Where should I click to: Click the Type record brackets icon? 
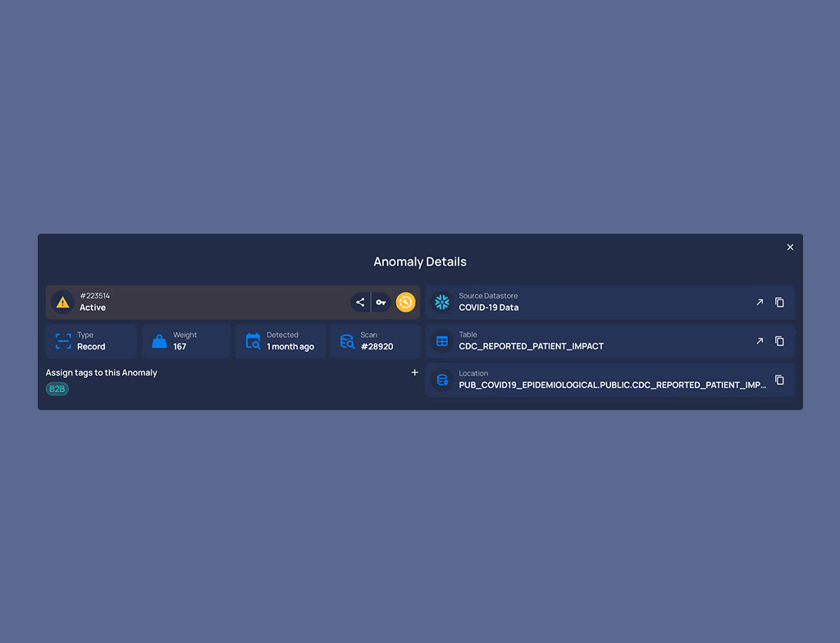[x=63, y=341]
